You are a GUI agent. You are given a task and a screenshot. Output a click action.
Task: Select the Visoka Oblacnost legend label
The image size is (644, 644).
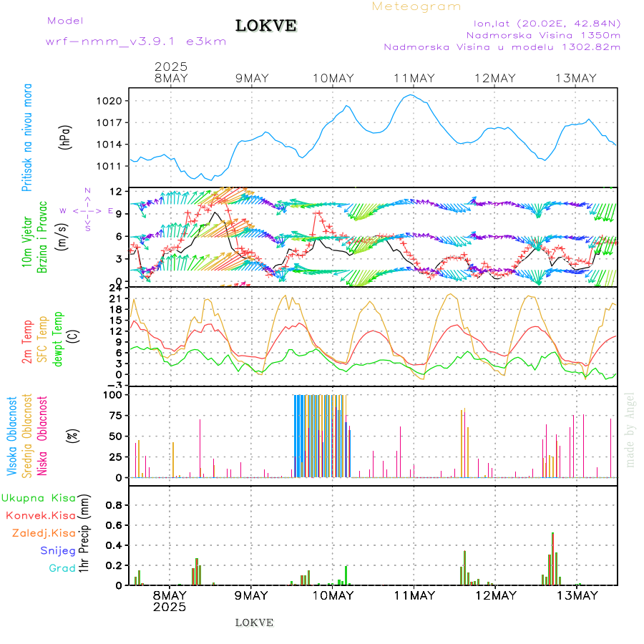[x=12, y=436]
